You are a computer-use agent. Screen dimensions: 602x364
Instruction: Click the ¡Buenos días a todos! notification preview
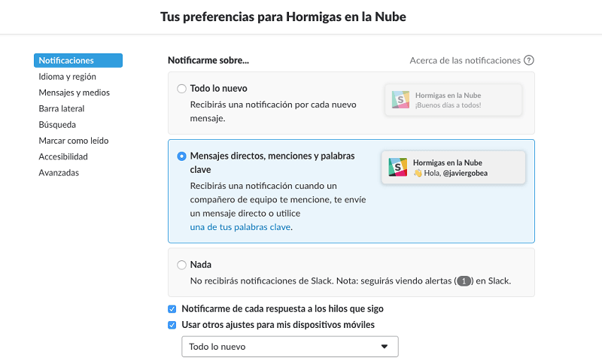[x=454, y=100]
